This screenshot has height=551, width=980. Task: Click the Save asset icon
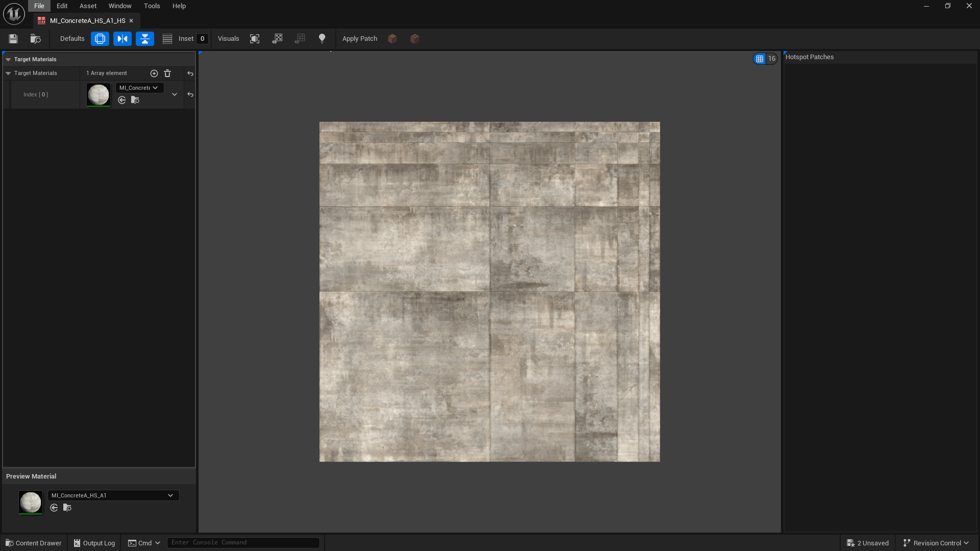tap(13, 39)
